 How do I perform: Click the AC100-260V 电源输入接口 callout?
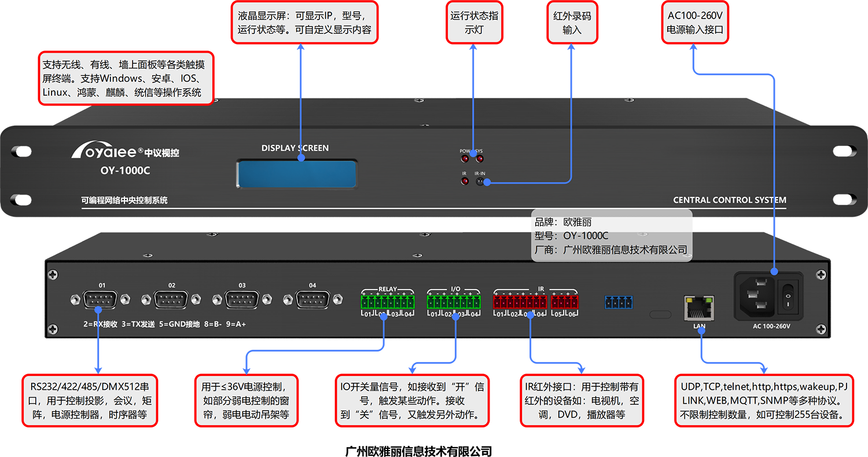pyautogui.click(x=695, y=22)
